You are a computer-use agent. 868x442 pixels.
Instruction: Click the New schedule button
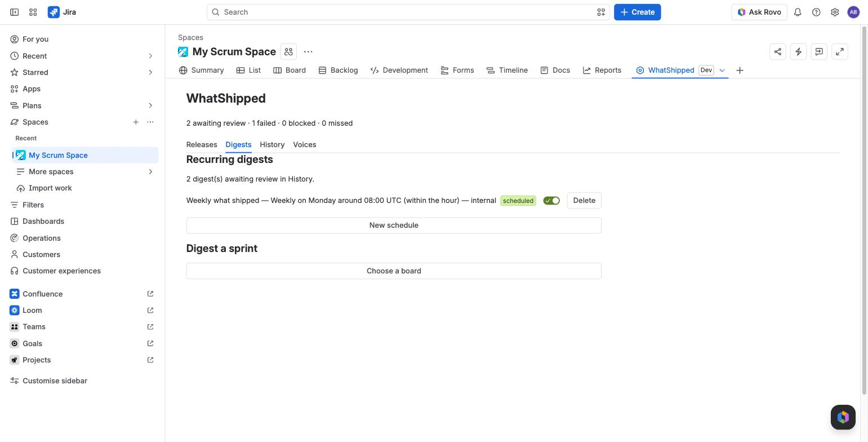coord(394,225)
